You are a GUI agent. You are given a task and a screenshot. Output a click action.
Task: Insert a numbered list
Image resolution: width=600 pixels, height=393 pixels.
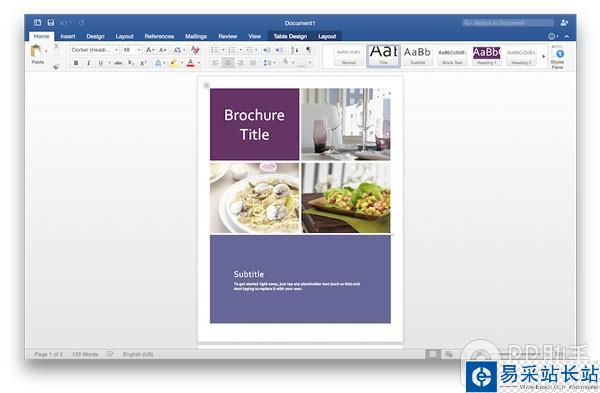click(x=232, y=50)
